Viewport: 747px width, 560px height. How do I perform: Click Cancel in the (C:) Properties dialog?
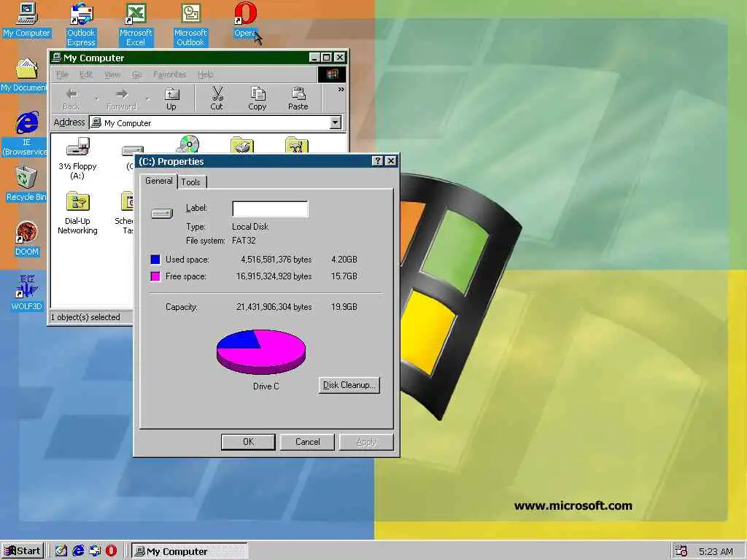(307, 442)
